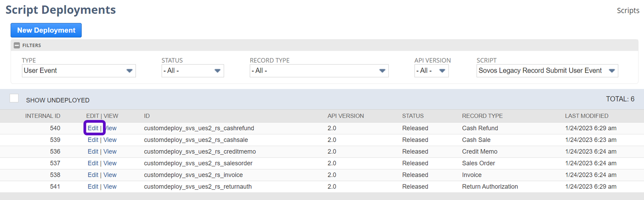This screenshot has width=644, height=200.
Task: Click the New Deployment button
Action: point(46,30)
